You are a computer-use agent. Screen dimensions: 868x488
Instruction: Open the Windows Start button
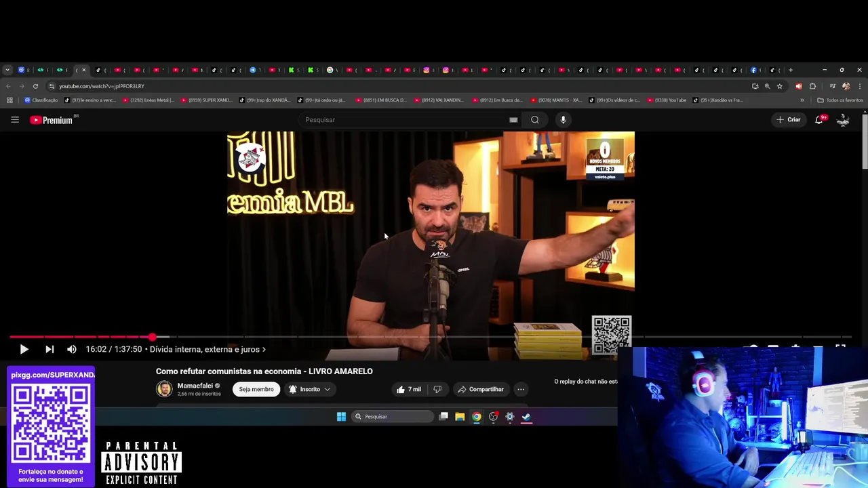(341, 417)
